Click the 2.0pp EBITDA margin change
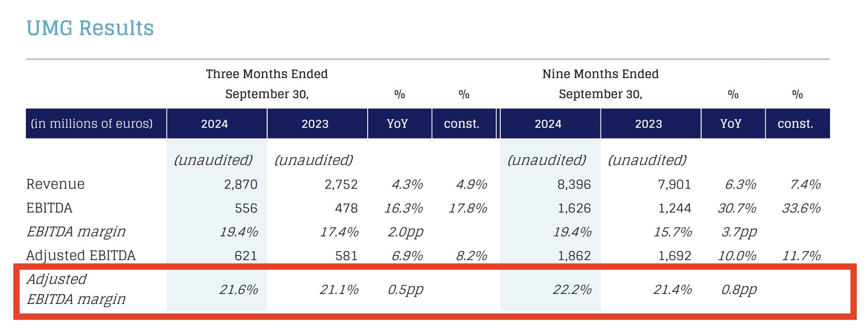Screen dimensions: 868x334 coord(405,232)
